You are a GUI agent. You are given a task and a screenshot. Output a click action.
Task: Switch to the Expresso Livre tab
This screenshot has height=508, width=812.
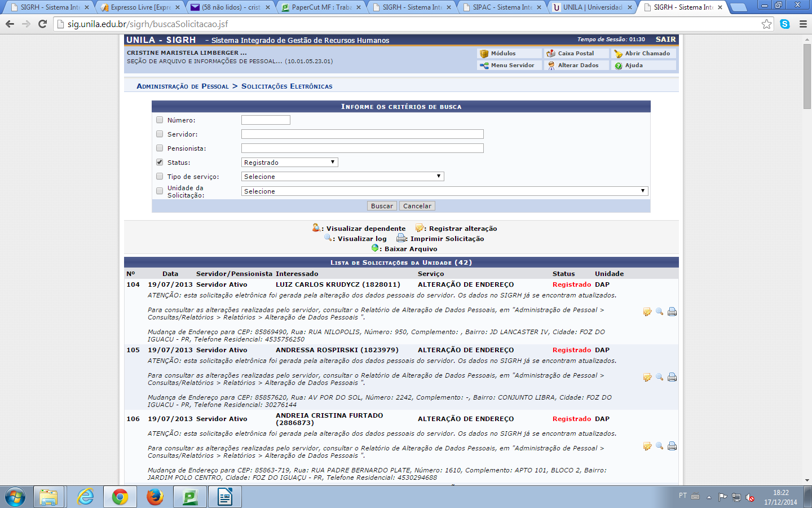coord(140,7)
